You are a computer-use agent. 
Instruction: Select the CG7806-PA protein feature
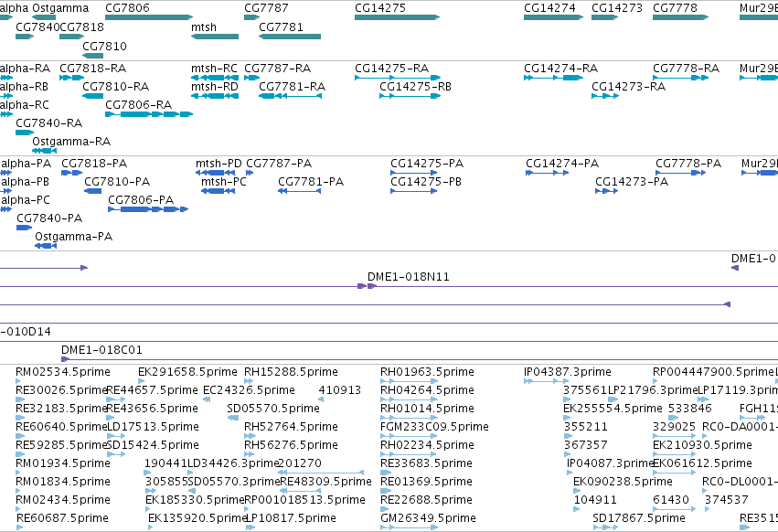coord(148,209)
